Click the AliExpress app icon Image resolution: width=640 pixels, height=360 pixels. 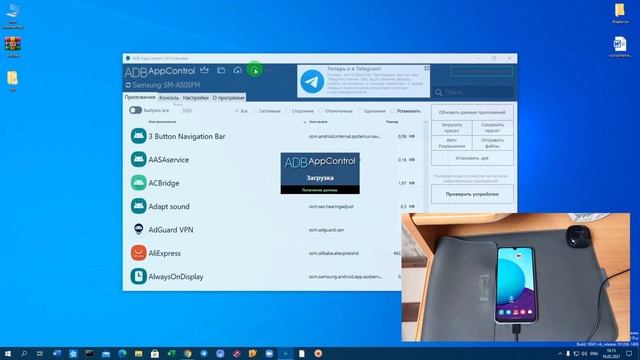138,253
